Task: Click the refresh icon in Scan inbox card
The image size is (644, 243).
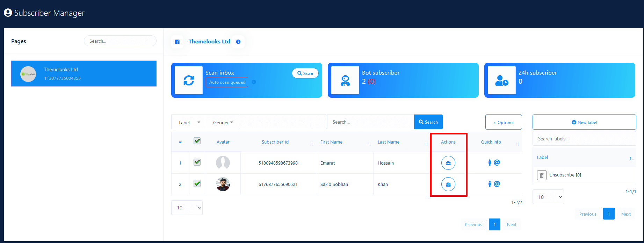Action: click(x=189, y=81)
